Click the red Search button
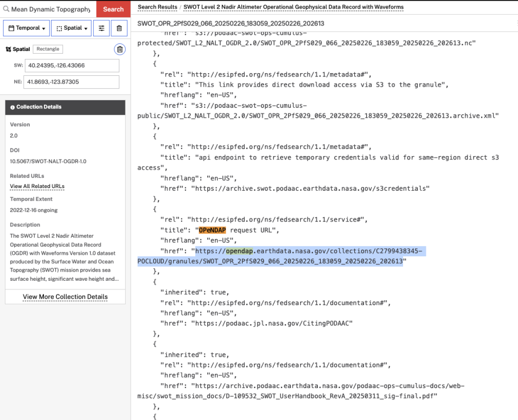Screen dimensions: 518x420 click(x=113, y=9)
